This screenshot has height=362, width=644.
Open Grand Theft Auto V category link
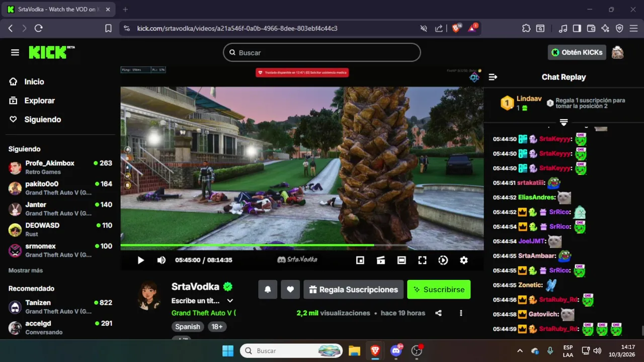pyautogui.click(x=203, y=313)
